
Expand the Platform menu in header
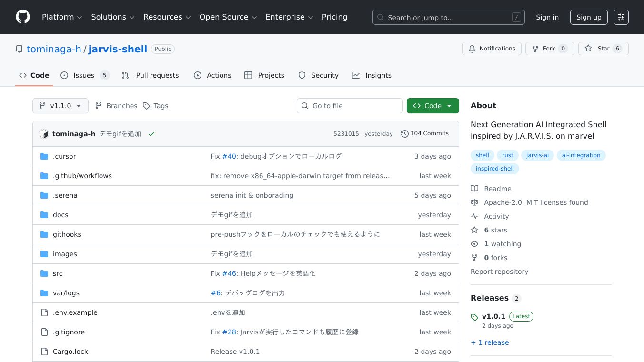(62, 17)
